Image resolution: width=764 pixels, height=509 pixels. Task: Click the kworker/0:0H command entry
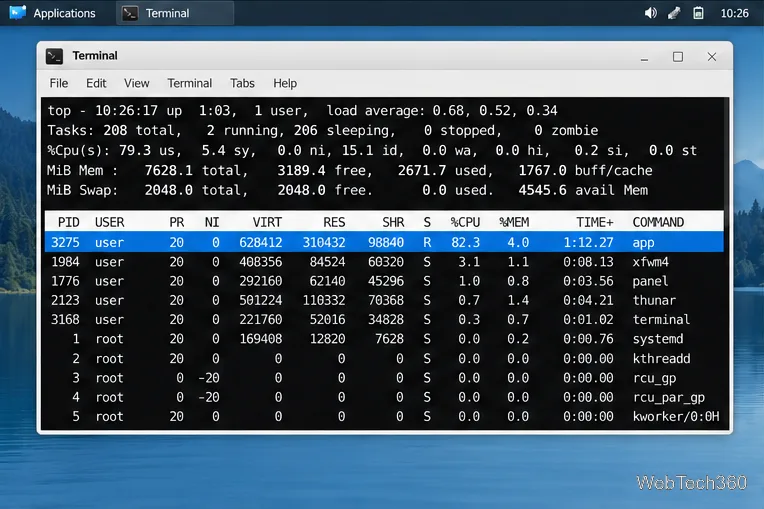tap(676, 416)
